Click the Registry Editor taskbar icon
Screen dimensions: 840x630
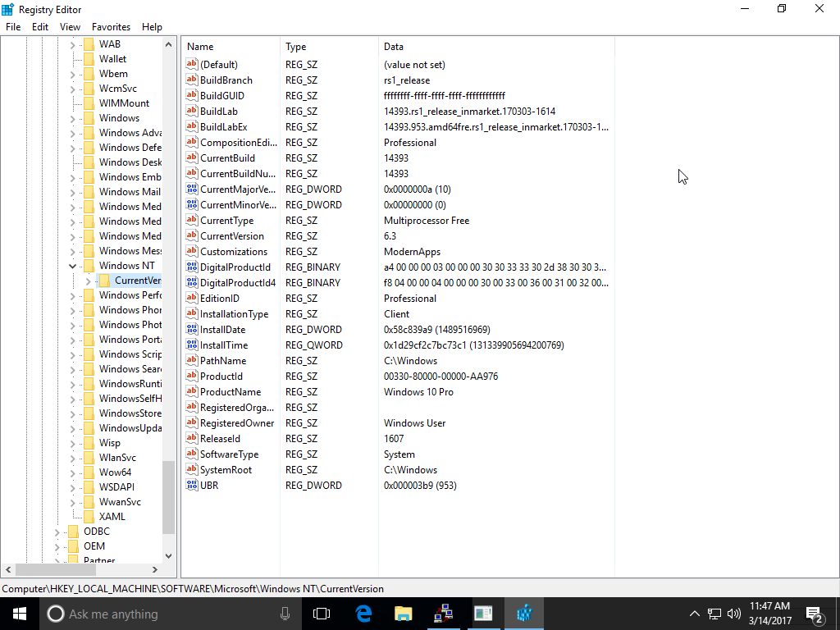[524, 614]
